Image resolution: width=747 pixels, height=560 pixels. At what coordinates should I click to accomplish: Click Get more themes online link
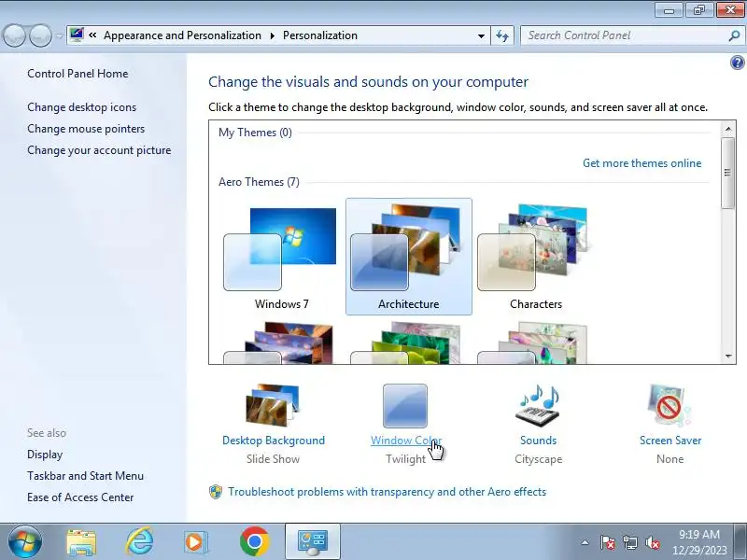[x=641, y=163]
